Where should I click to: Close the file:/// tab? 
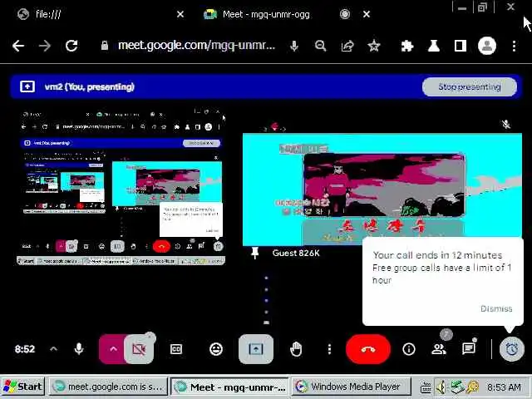tap(180, 14)
